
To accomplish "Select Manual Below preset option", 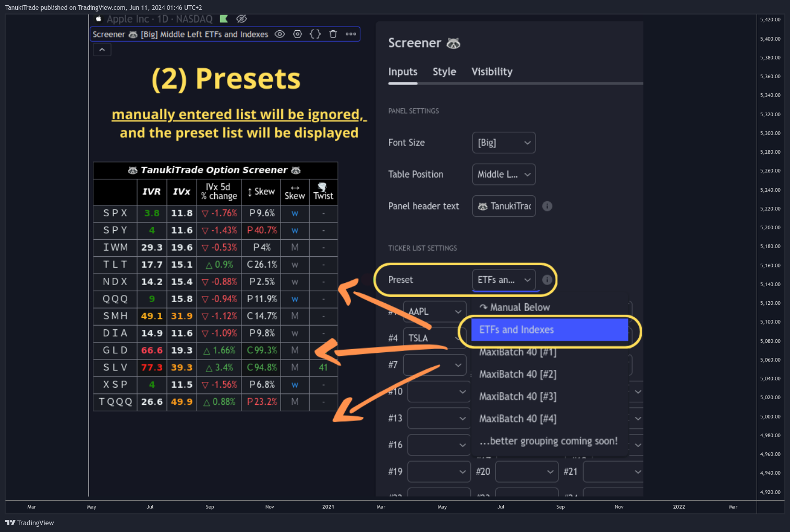I will pyautogui.click(x=550, y=307).
